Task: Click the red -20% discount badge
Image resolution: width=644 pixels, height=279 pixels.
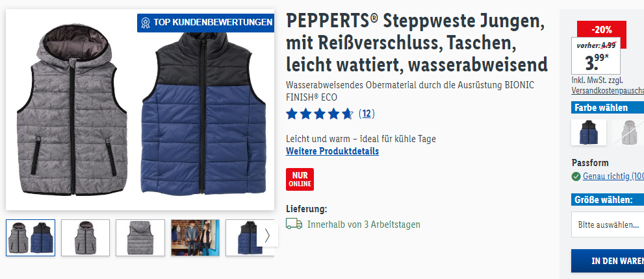Action: click(602, 30)
